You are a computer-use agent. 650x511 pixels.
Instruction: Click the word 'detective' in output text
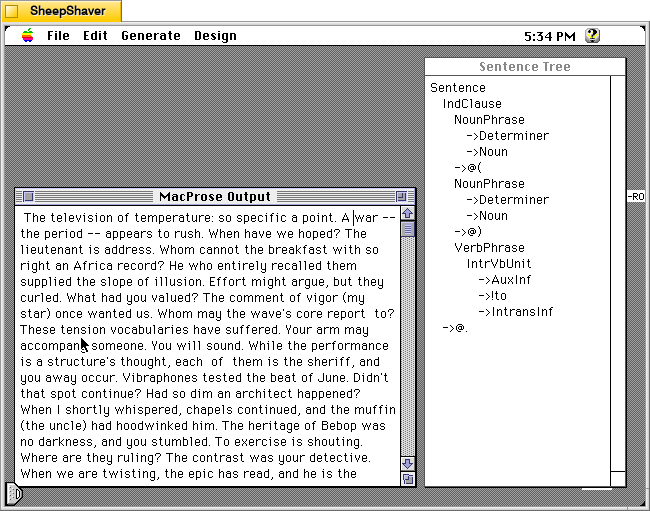pyautogui.click(x=339, y=458)
